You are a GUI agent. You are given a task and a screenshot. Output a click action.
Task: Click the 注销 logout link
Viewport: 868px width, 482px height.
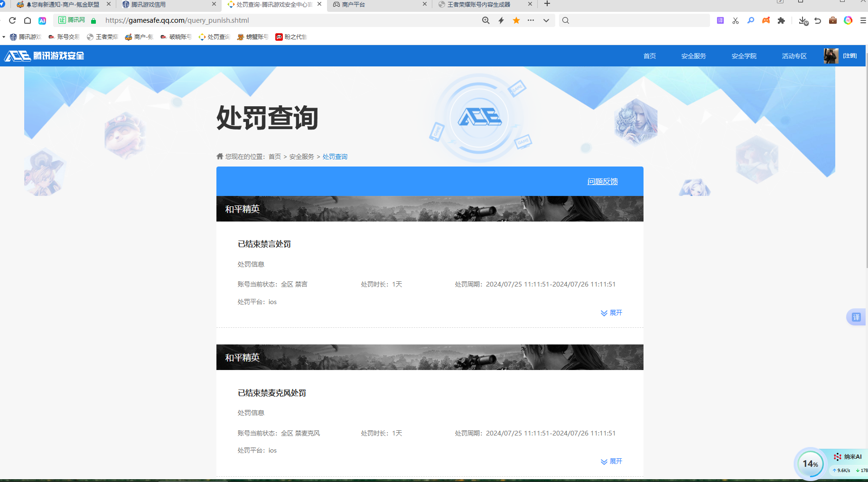click(x=850, y=56)
